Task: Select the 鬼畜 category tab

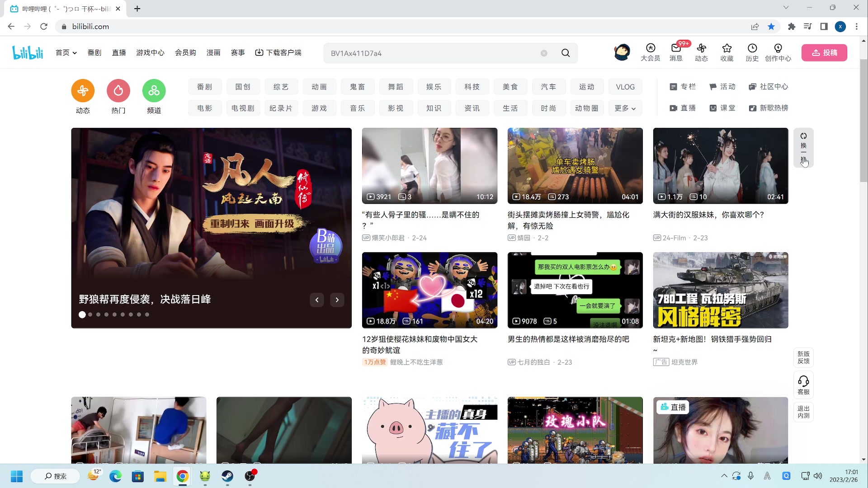Action: point(357,87)
